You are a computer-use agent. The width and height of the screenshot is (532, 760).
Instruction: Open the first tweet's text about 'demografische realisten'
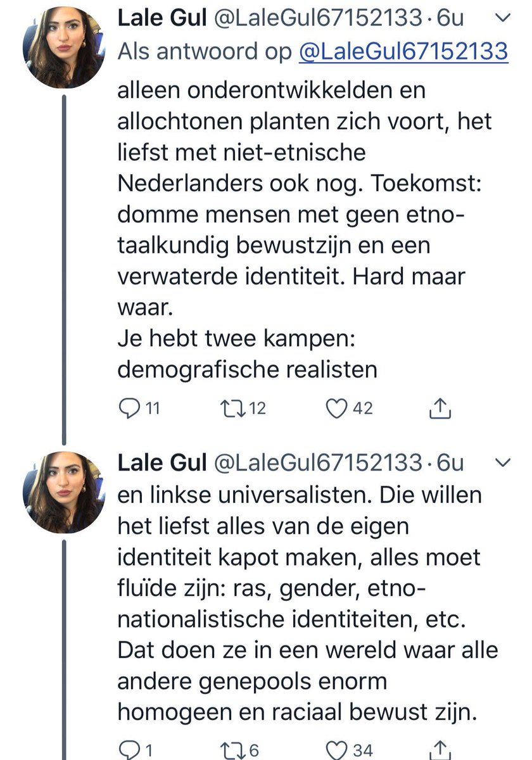tap(247, 369)
